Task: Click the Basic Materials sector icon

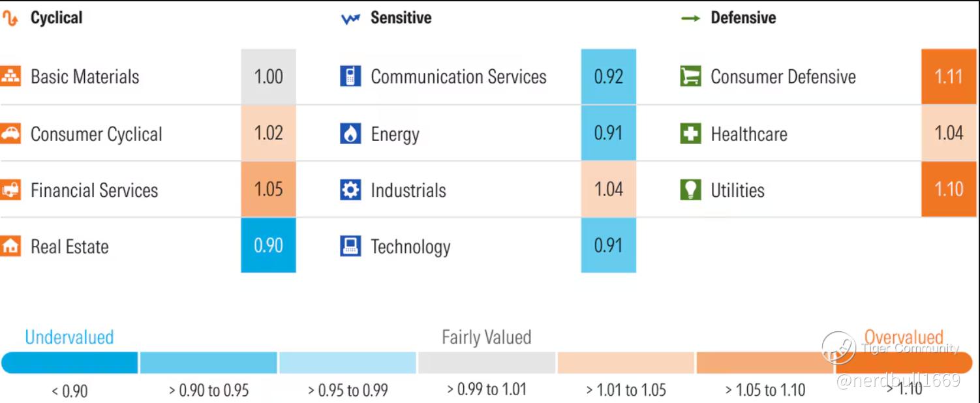Action: coord(10,76)
